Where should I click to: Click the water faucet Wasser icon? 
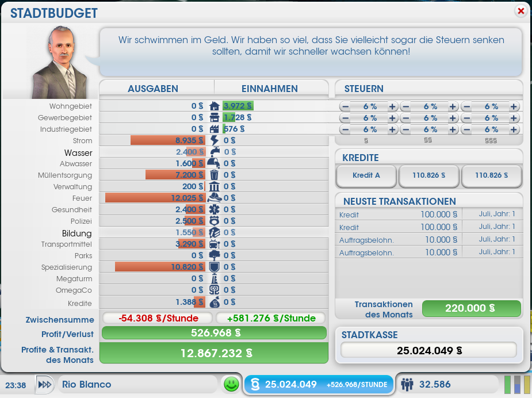click(214, 152)
